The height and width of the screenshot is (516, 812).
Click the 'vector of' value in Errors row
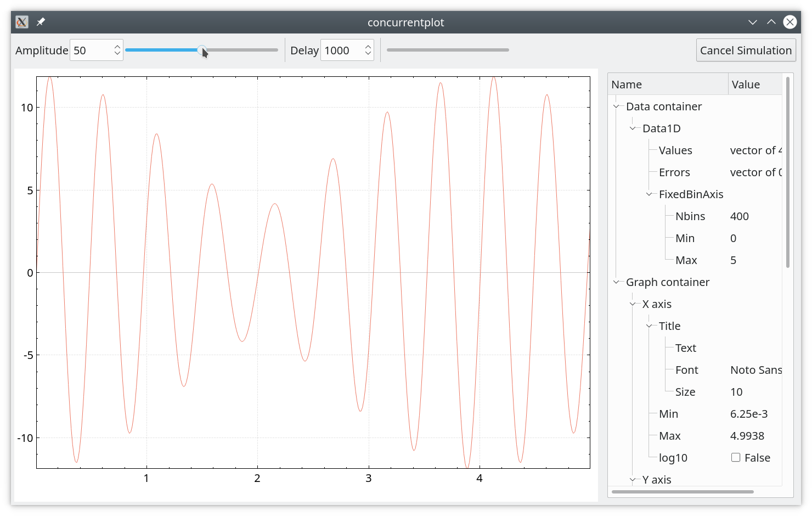(x=756, y=172)
